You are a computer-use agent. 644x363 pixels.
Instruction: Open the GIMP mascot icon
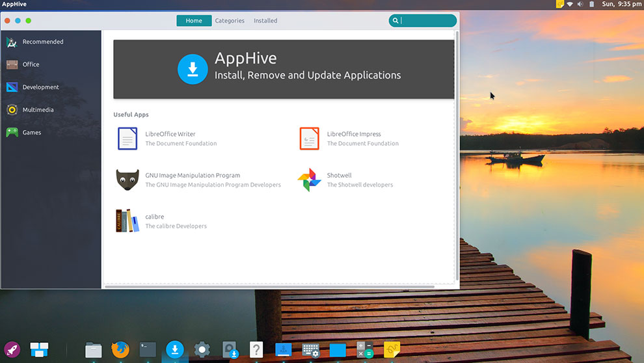click(127, 180)
